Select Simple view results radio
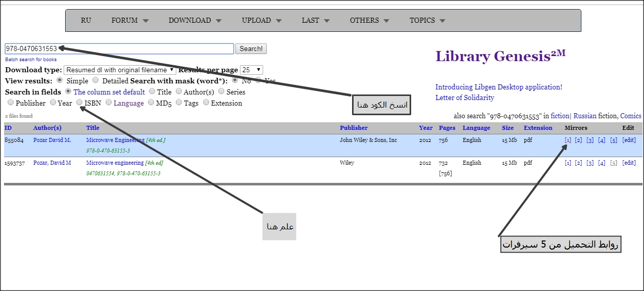 [x=60, y=80]
